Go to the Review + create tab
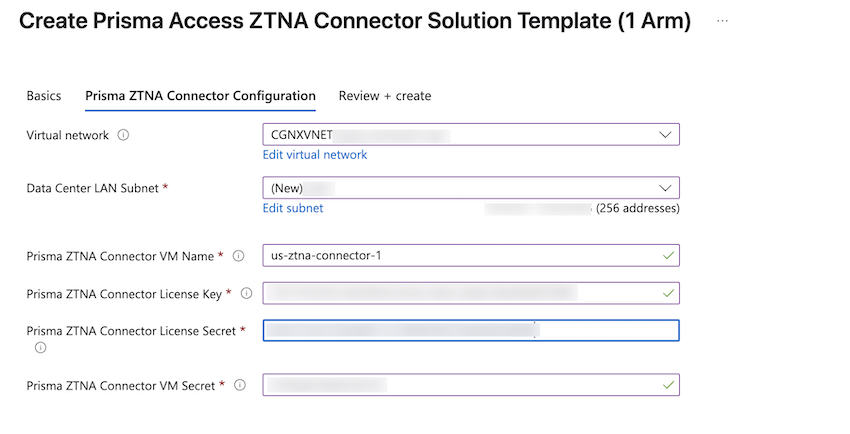 coord(385,96)
